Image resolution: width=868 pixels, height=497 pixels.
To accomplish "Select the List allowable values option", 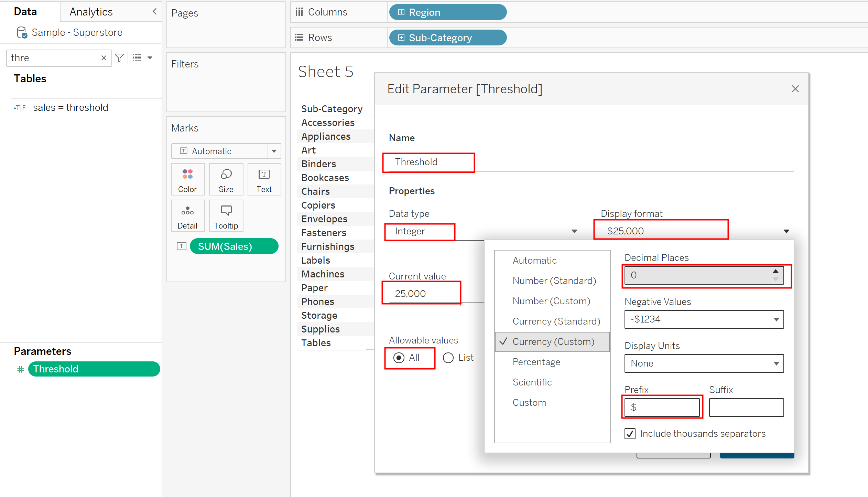I will [448, 358].
